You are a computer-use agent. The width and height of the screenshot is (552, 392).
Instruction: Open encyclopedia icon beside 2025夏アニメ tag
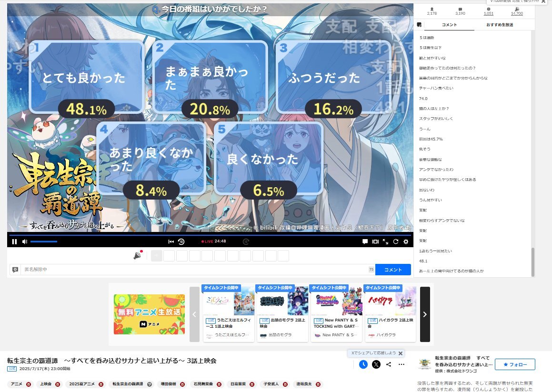101,384
